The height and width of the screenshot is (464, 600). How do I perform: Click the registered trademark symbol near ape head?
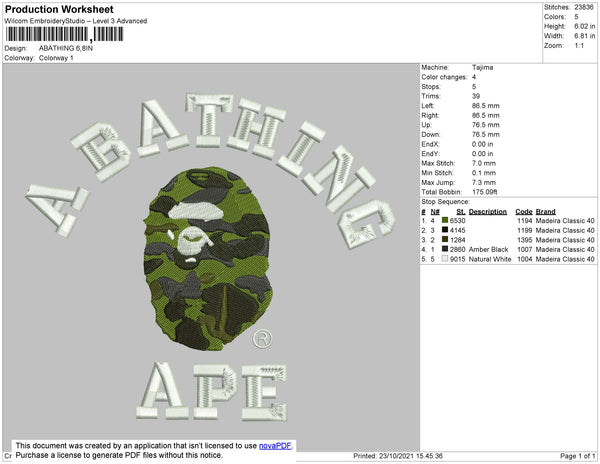tap(262, 339)
